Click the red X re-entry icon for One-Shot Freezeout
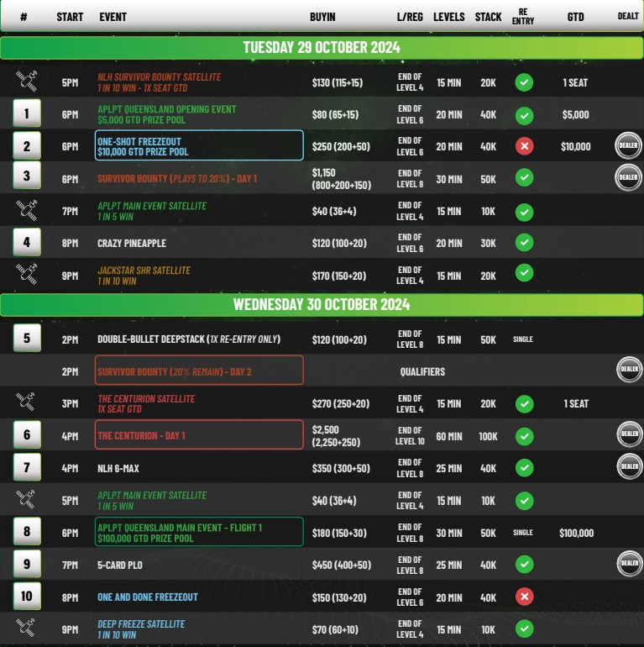The height and width of the screenshot is (647, 644). pos(524,146)
